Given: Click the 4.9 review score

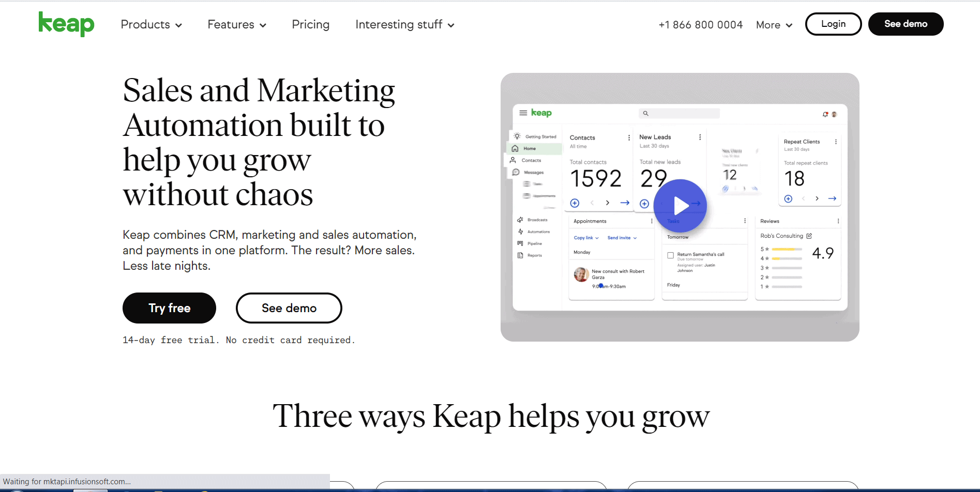Looking at the screenshot, I should pos(823,253).
